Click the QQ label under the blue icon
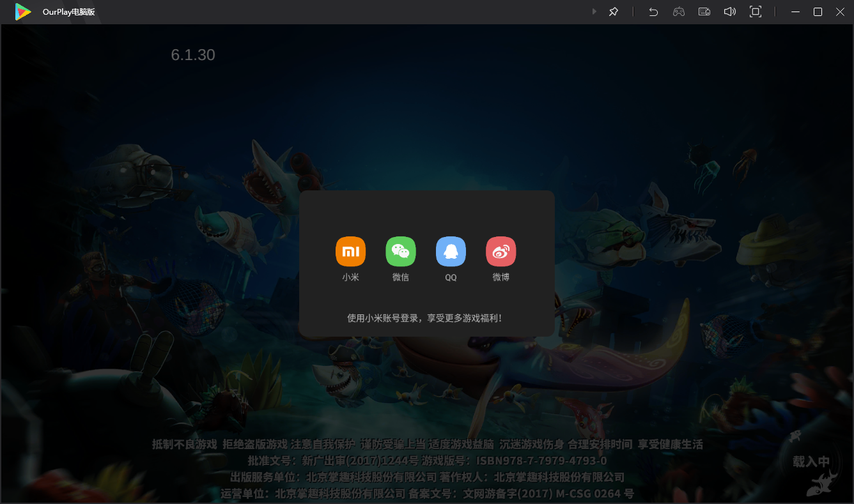This screenshot has width=854, height=504. [x=451, y=277]
